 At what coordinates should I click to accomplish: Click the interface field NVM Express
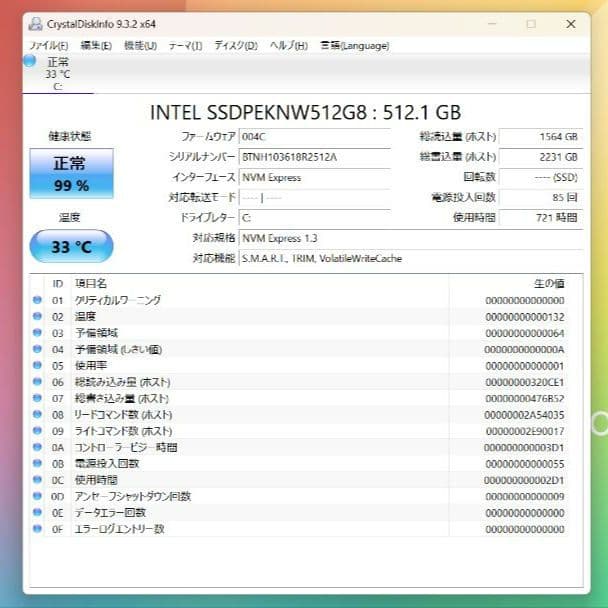pyautogui.click(x=314, y=178)
